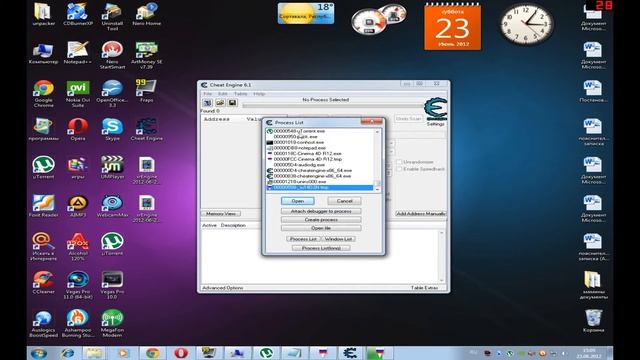The height and width of the screenshot is (360, 640).
Task: Click Add Address Manually button
Action: point(420,213)
